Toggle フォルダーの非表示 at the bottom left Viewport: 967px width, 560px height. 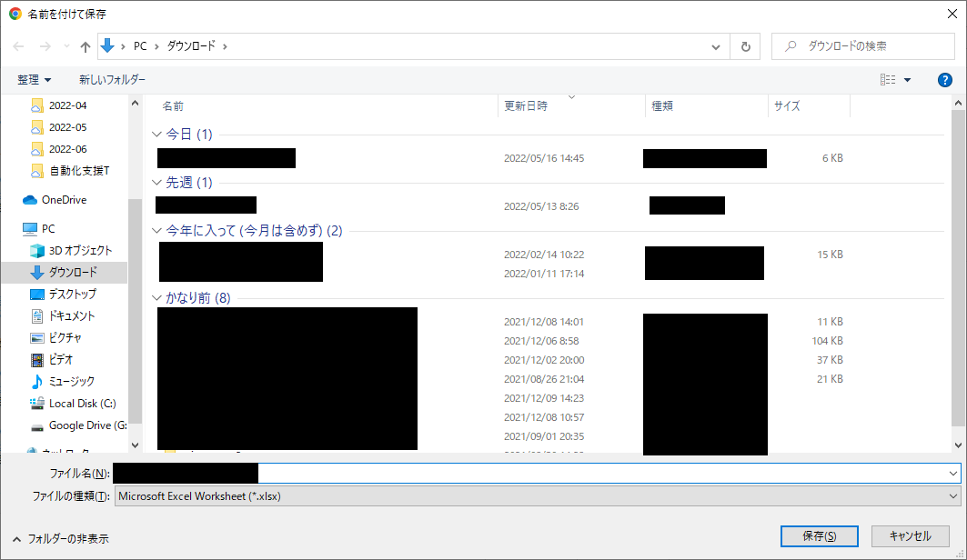(65, 538)
